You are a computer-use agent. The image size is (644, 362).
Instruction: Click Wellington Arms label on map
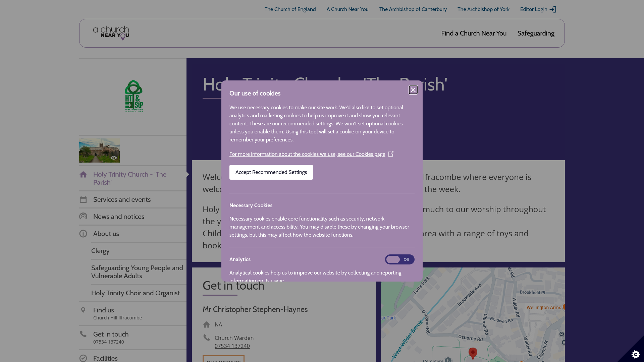click(x=544, y=307)
